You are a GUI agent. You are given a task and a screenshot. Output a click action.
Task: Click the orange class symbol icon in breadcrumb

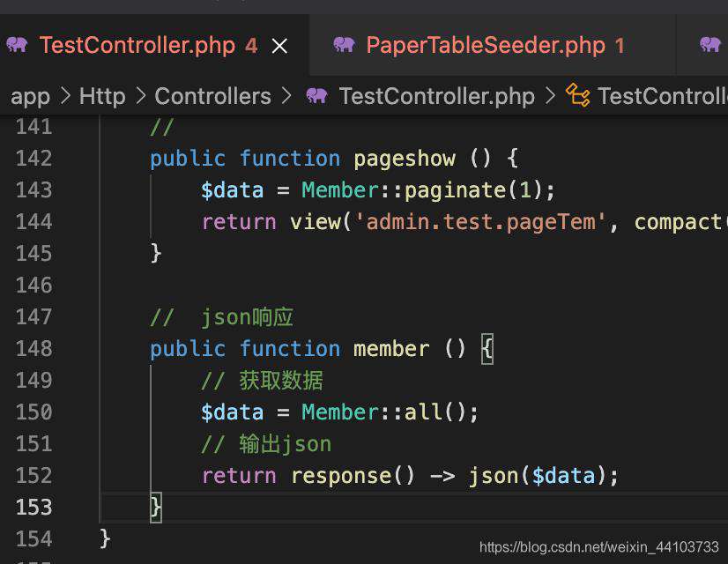click(578, 95)
